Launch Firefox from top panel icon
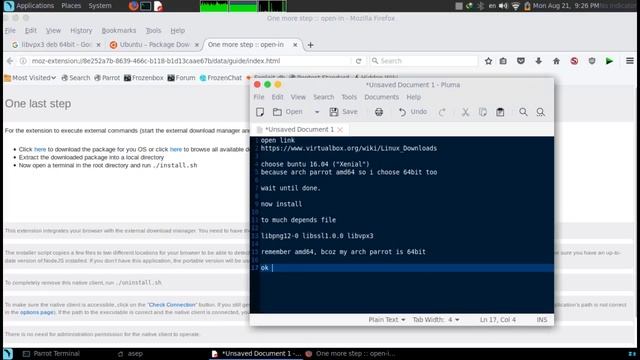This screenshot has height=360, width=640. [133, 6]
